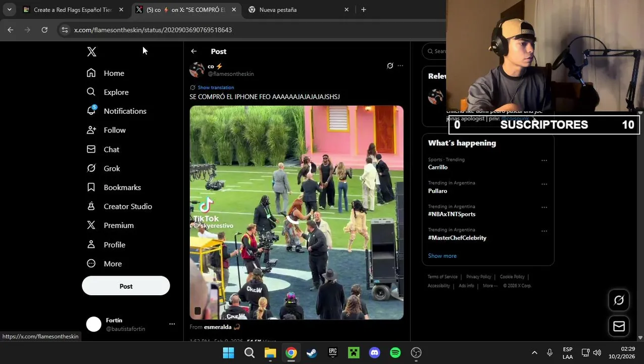
Task: Open Windows Start menu
Action: pos(228,353)
